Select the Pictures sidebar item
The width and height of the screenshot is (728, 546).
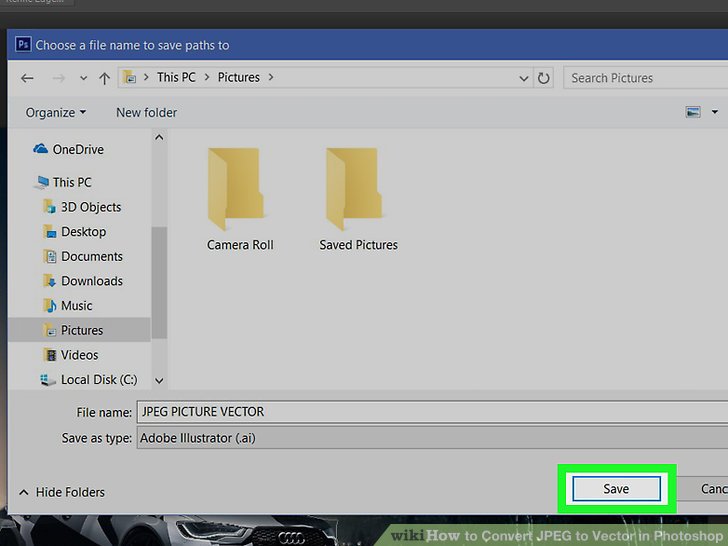[x=79, y=330]
